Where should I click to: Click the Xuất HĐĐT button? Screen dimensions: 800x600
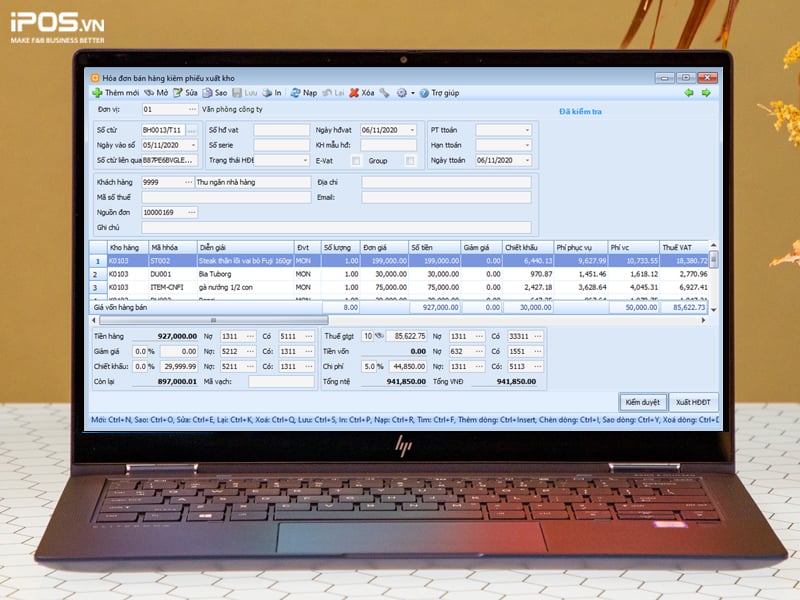[694, 401]
